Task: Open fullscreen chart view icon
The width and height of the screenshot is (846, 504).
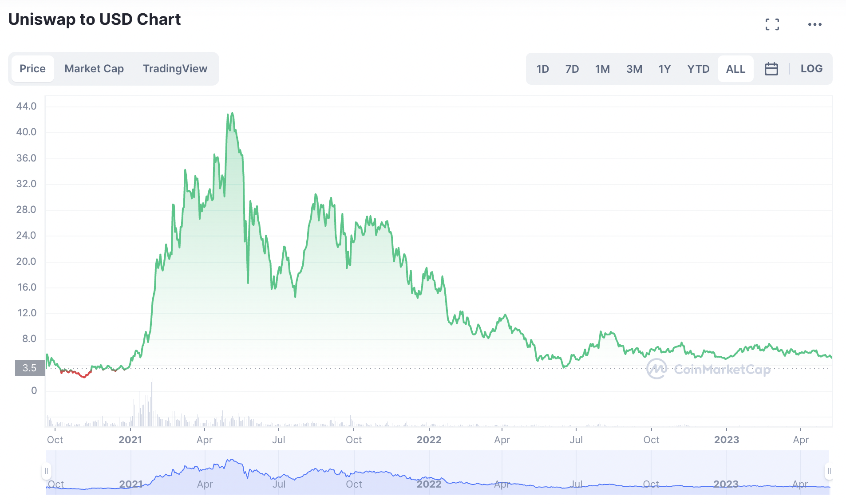Action: tap(772, 24)
